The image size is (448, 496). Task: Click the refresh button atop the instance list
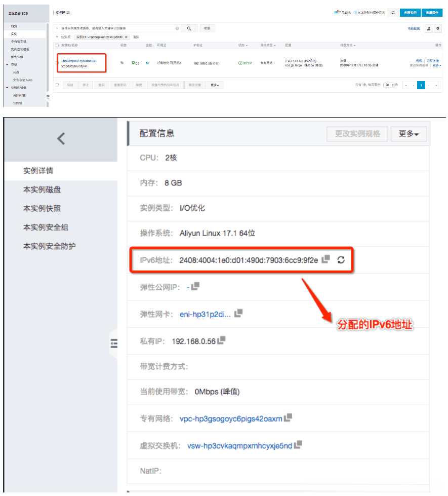click(393, 13)
